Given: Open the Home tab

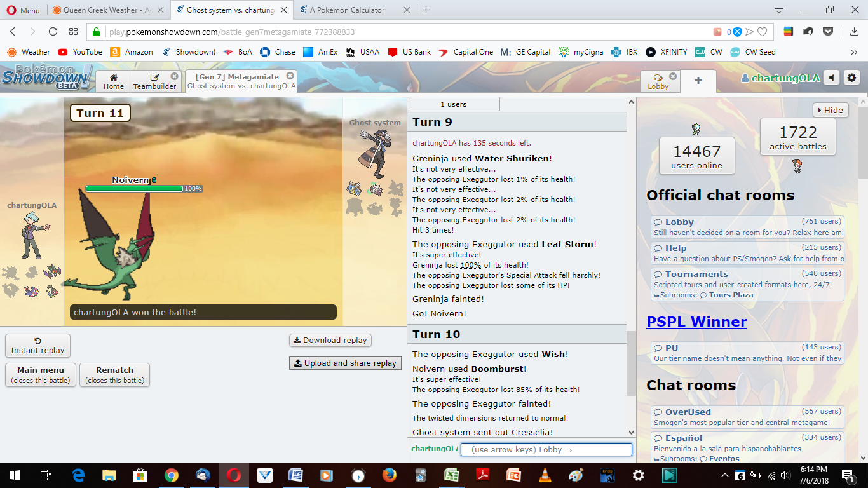Looking at the screenshot, I should point(114,82).
